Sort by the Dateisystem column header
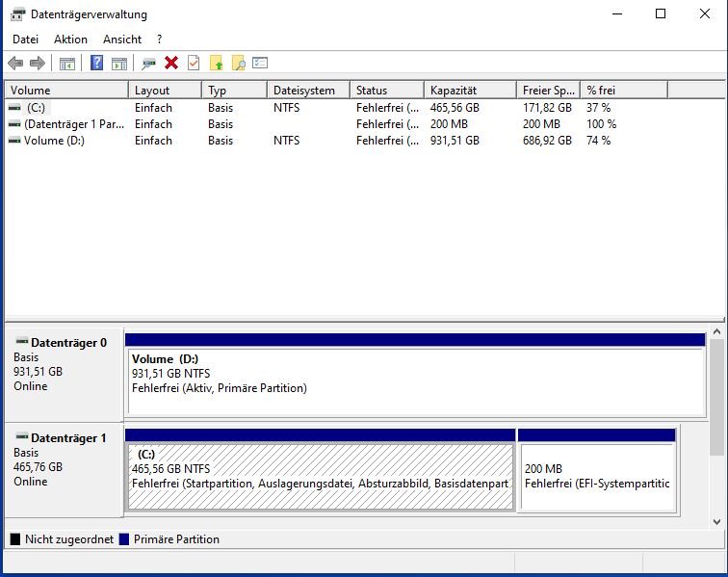 pyautogui.click(x=308, y=91)
